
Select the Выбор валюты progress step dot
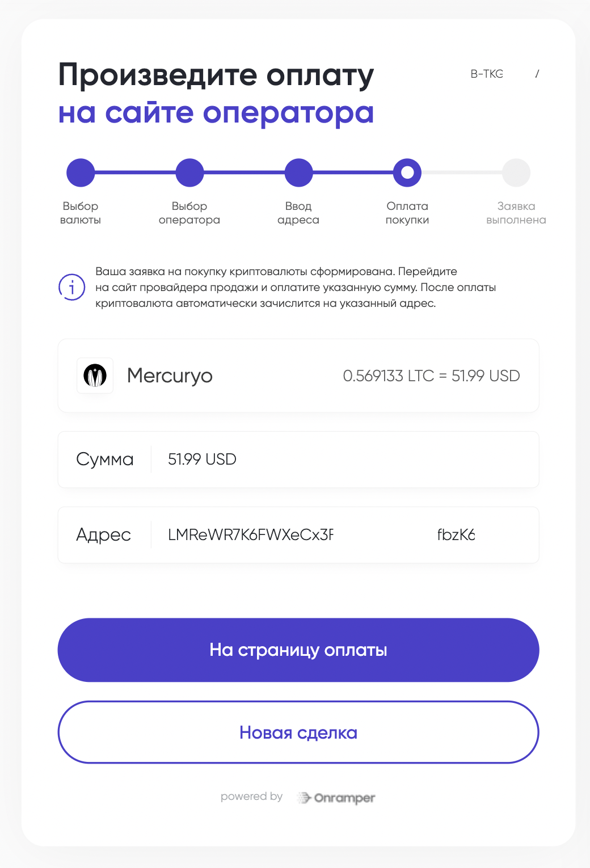pyautogui.click(x=80, y=172)
